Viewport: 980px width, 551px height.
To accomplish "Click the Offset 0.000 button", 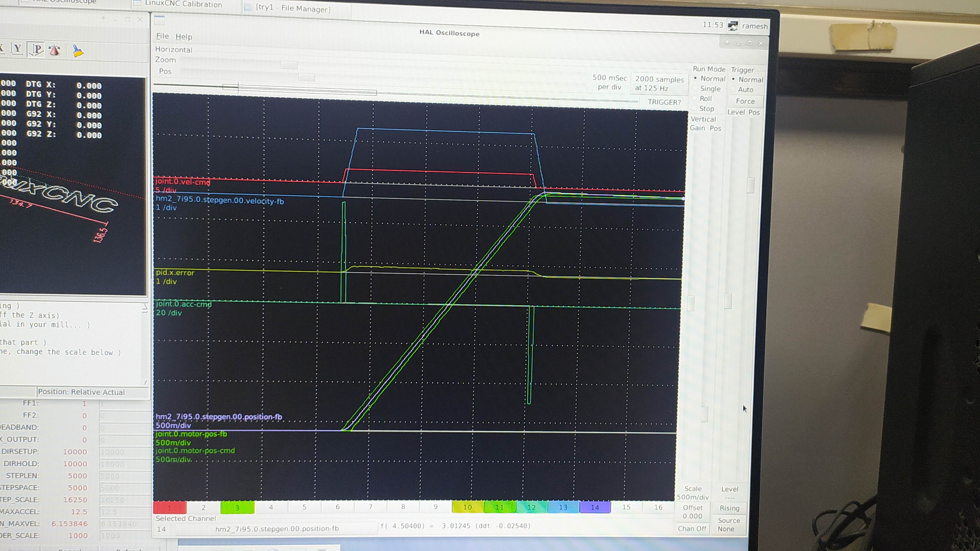I will [692, 512].
